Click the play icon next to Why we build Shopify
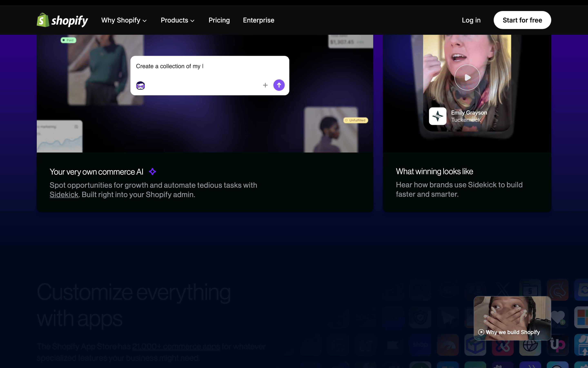The image size is (588, 368). point(481,332)
